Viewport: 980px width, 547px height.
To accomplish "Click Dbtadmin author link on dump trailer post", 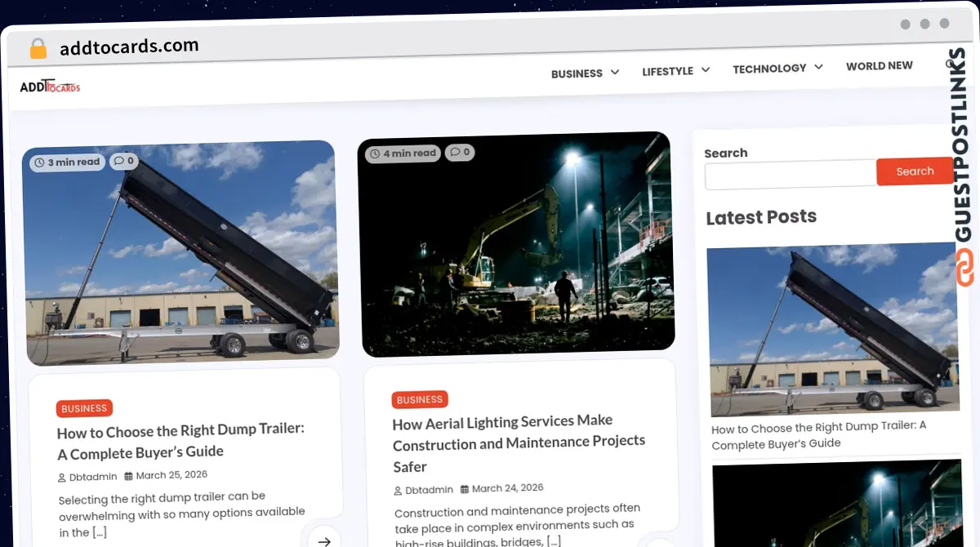I will point(93,477).
